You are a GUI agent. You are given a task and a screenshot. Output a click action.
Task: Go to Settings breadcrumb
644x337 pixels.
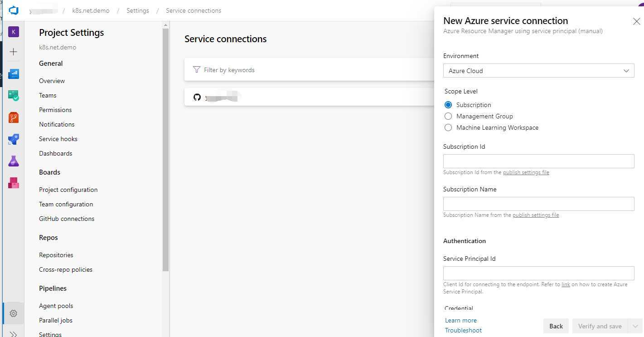tap(138, 10)
